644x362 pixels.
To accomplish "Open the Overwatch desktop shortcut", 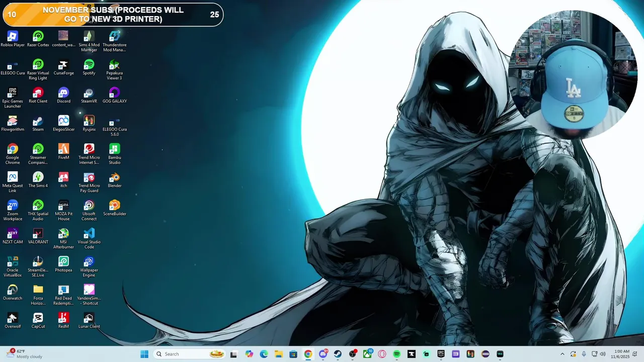I will click(x=13, y=293).
